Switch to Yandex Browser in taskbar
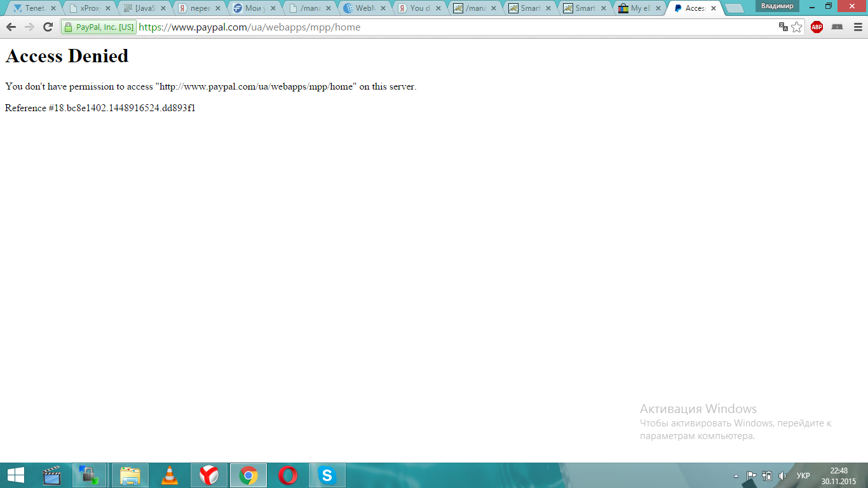868x488 pixels. tap(209, 475)
